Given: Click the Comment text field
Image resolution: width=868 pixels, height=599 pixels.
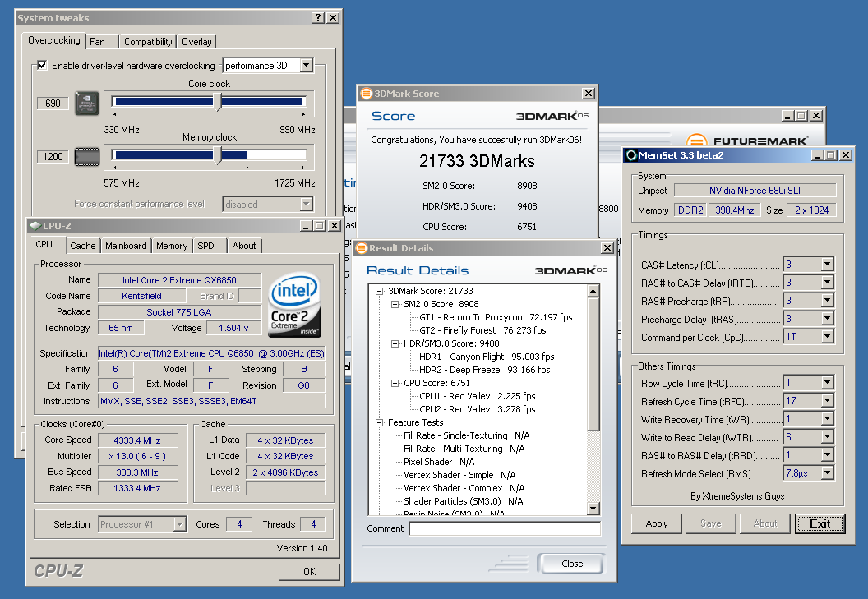Looking at the screenshot, I should tap(504, 528).
